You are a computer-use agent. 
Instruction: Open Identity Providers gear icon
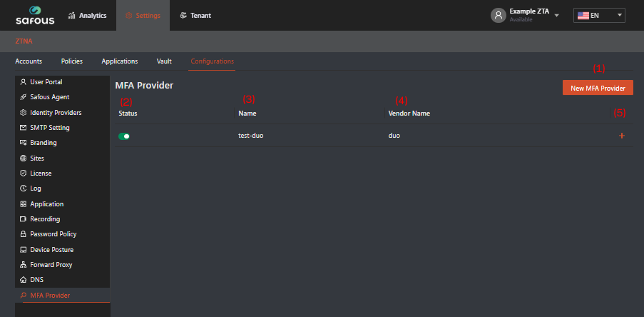24,113
